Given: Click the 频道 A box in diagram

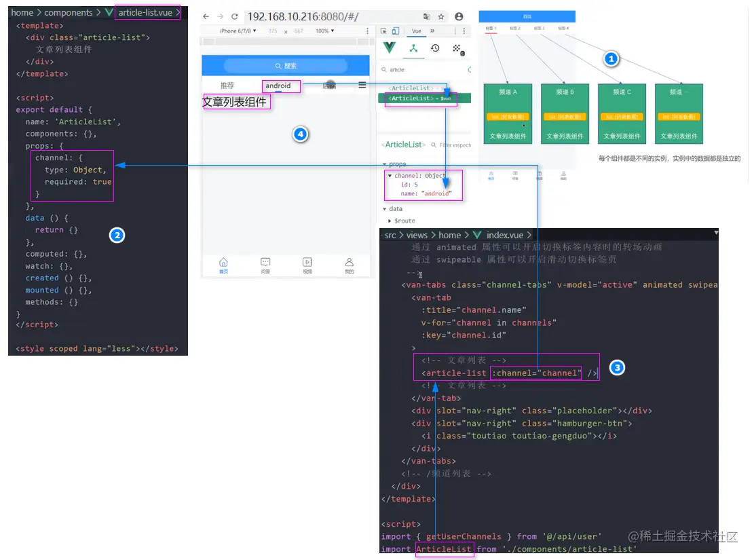Looking at the screenshot, I should (x=508, y=114).
